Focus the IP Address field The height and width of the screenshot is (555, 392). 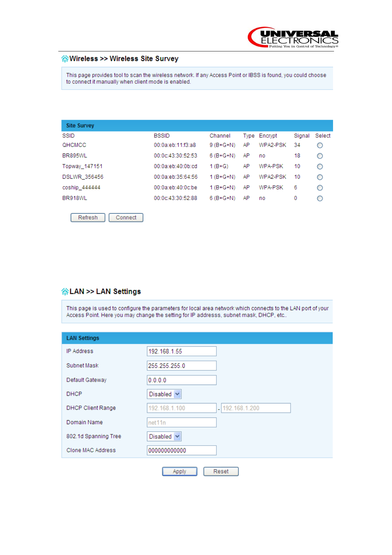point(182,351)
